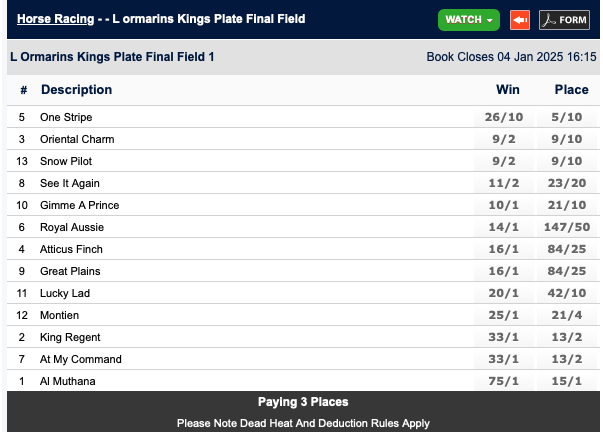
Task: Select One Stripe win odds 26/10
Action: pos(505,117)
